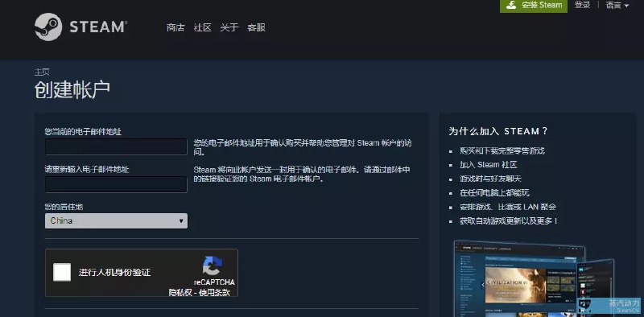The width and height of the screenshot is (644, 317).
Task: Click the 游戏时与好友聊天 bullet
Action: pyautogui.click(x=491, y=179)
